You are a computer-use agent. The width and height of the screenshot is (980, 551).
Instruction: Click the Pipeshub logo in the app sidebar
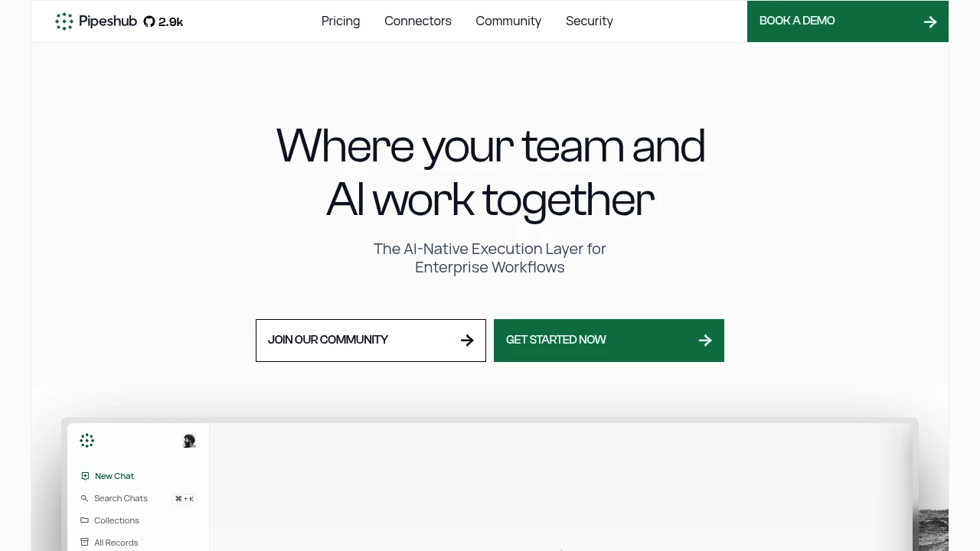click(87, 440)
